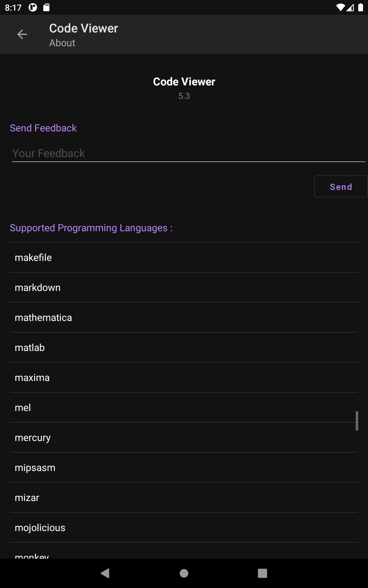Open recent apps square button
368x588 pixels.
coord(262,573)
